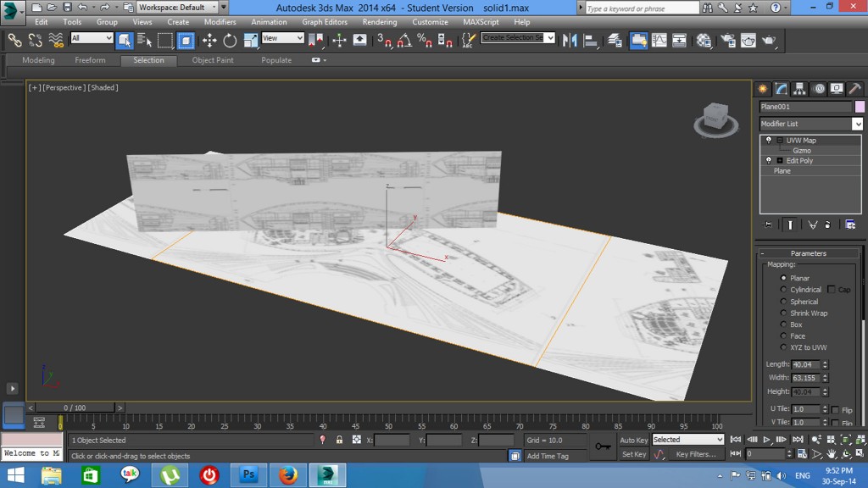Viewport: 868px width, 488px height.
Task: Switch to the Hierarchy command panel
Action: 799,88
